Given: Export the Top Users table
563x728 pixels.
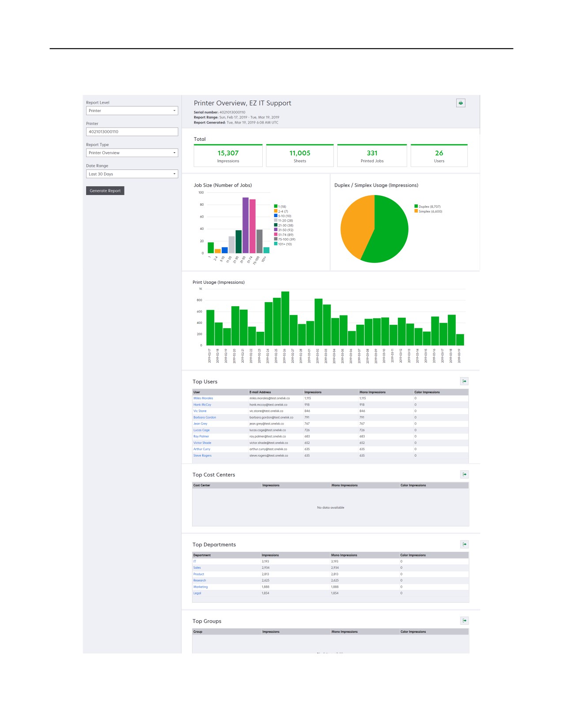Looking at the screenshot, I should click(465, 381).
